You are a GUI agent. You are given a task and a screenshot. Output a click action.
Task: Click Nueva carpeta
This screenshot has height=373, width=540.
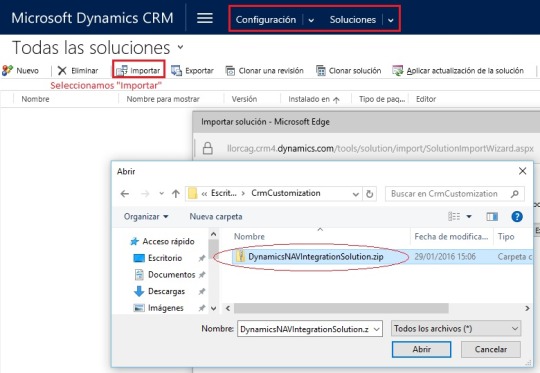216,217
